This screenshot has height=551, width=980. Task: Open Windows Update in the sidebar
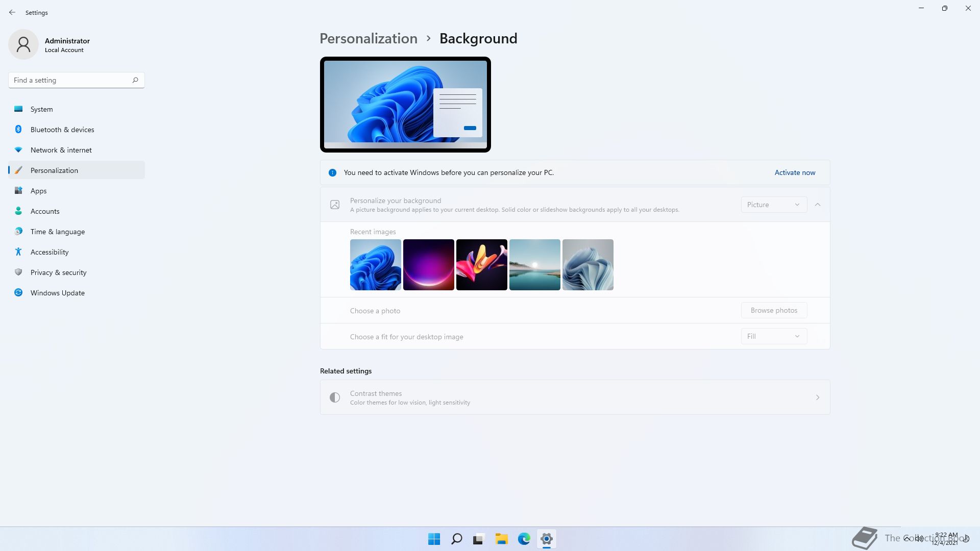[x=57, y=293]
